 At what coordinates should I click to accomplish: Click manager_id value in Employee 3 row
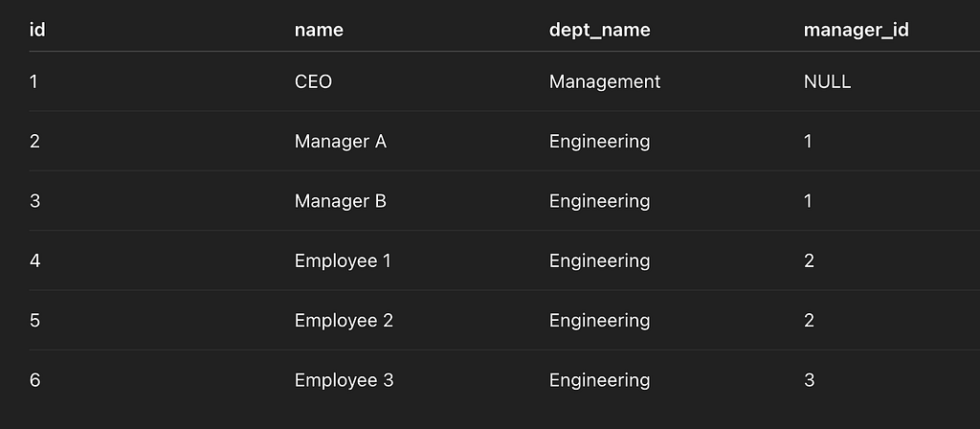pos(809,380)
